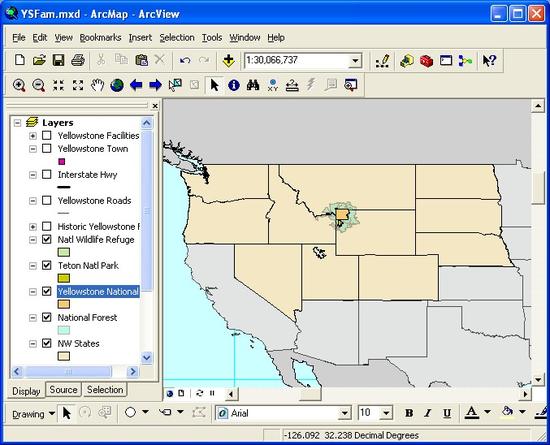This screenshot has height=445, width=550.
Task: Open the map scale dropdown
Action: [355, 61]
